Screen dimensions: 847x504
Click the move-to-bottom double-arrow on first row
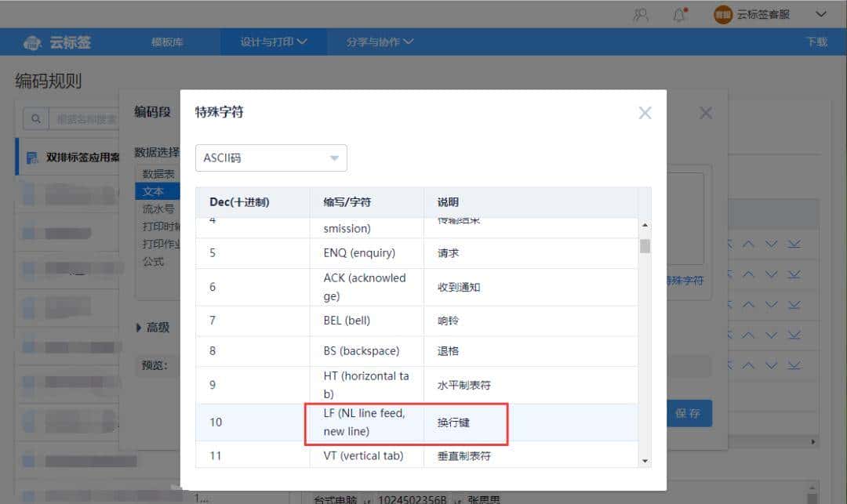(794, 243)
